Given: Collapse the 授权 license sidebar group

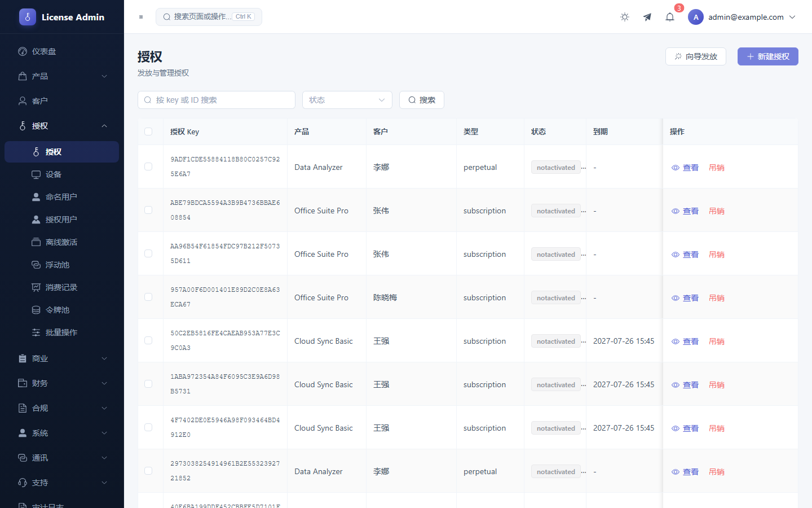Looking at the screenshot, I should click(x=62, y=126).
